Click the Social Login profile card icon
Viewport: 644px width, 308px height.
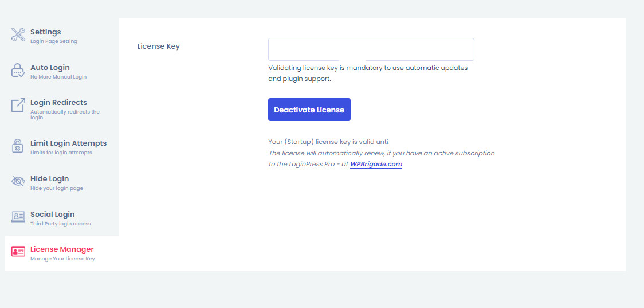point(18,217)
